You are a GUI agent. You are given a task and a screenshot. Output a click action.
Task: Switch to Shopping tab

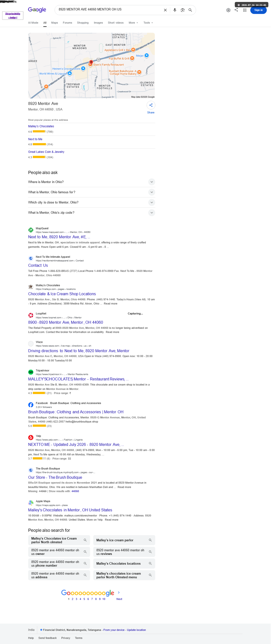[83, 23]
